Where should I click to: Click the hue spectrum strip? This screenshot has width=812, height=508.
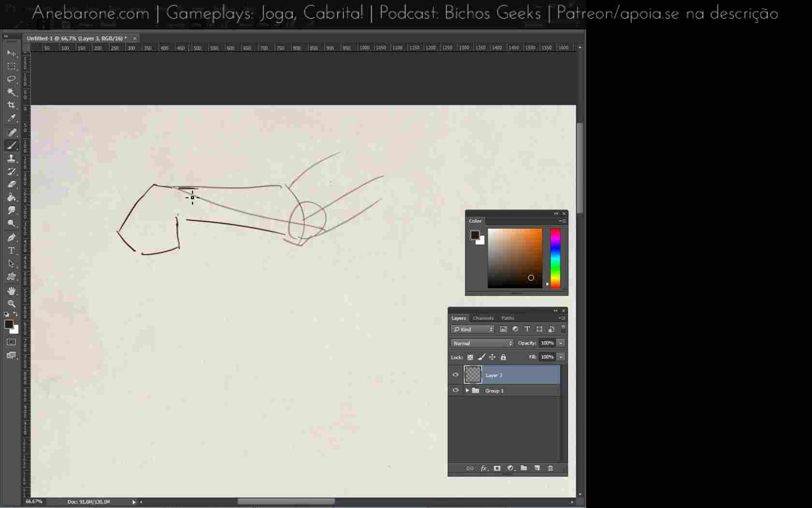(x=555, y=258)
